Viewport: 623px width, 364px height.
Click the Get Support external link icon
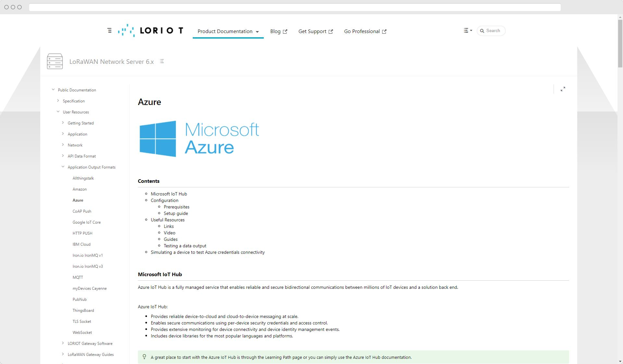331,31
